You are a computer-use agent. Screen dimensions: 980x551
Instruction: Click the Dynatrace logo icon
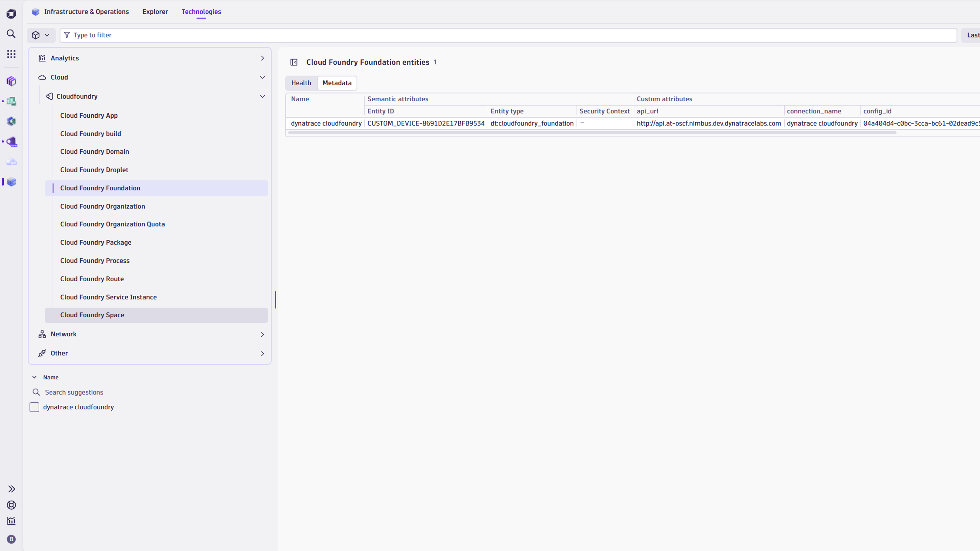tap(11, 14)
